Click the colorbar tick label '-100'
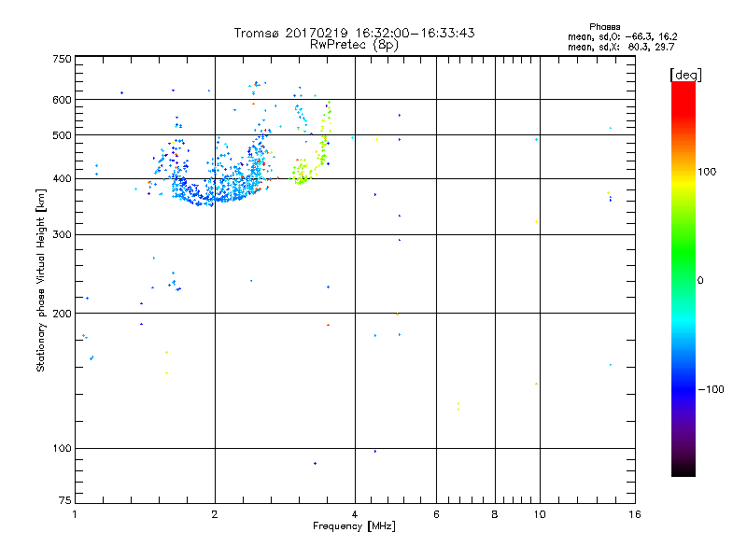The width and height of the screenshot is (747, 560). pos(711,389)
